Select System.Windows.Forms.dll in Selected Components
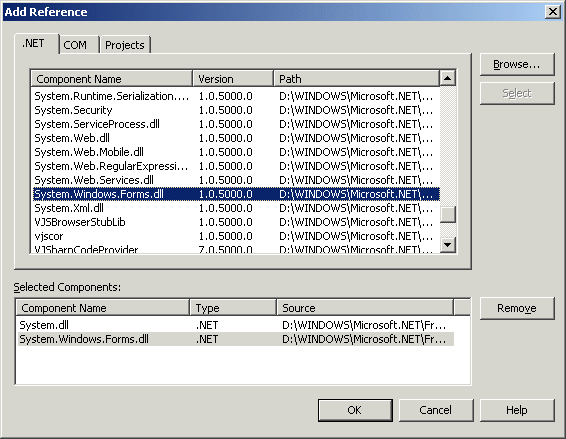566x439 pixels. [235, 339]
